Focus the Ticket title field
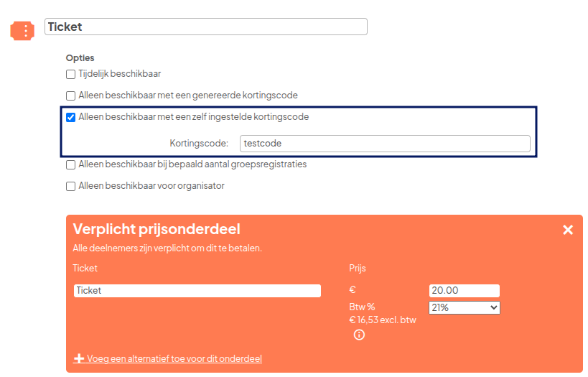The width and height of the screenshot is (588, 377). point(205,27)
